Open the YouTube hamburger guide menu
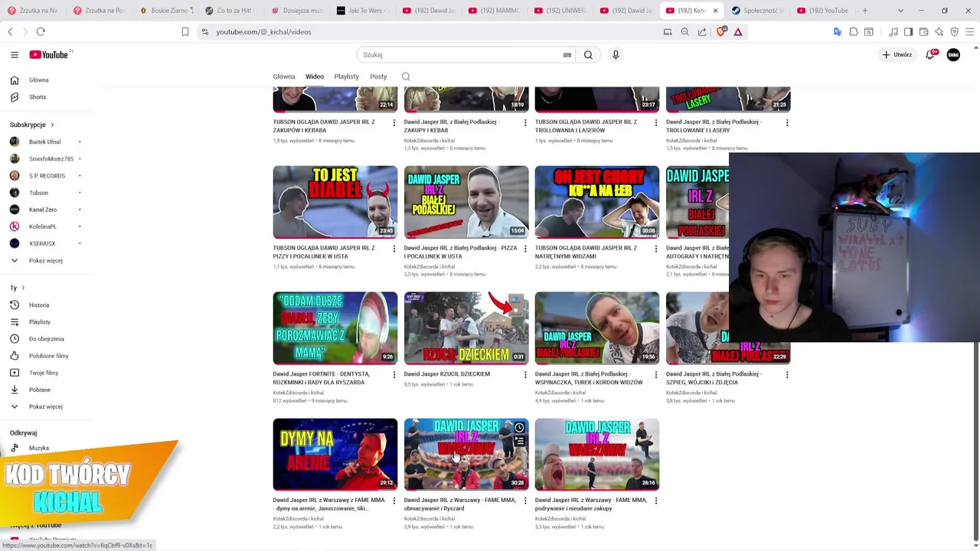Screen dimensions: 980x551 pyautogui.click(x=15, y=54)
